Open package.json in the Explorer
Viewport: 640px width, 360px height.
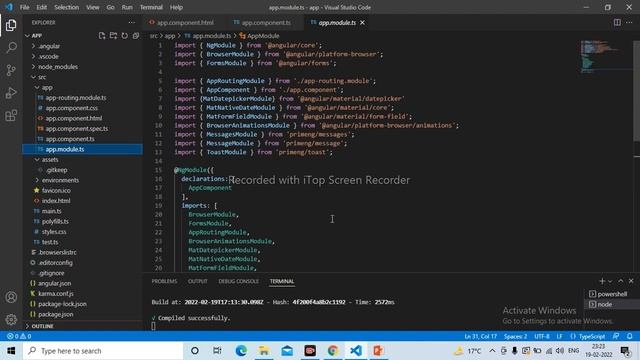click(x=56, y=314)
